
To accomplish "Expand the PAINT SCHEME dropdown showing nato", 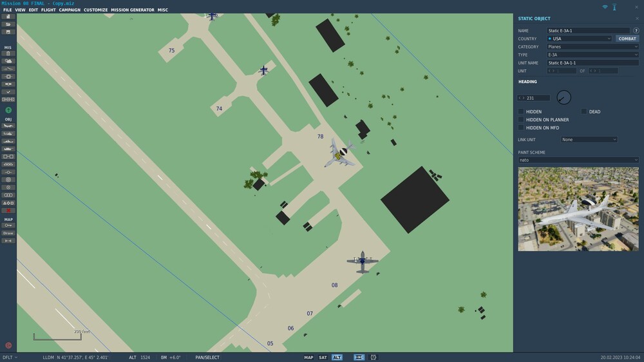I will tap(578, 160).
